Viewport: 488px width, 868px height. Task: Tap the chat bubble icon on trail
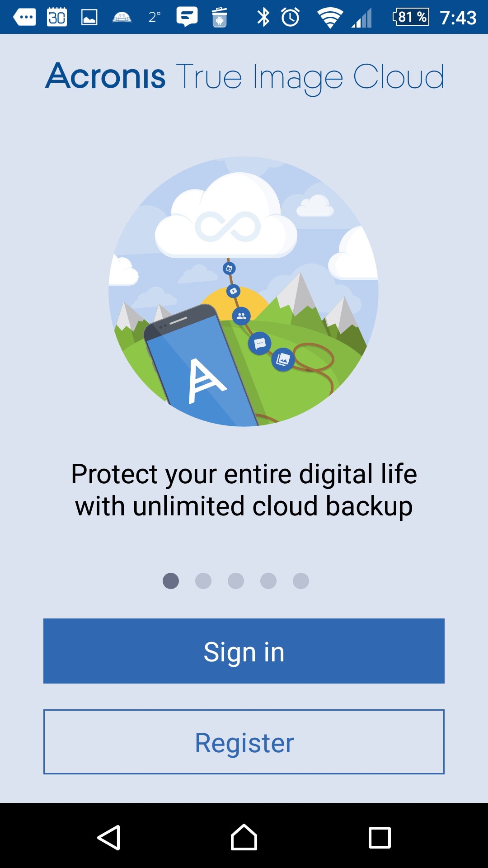(260, 344)
